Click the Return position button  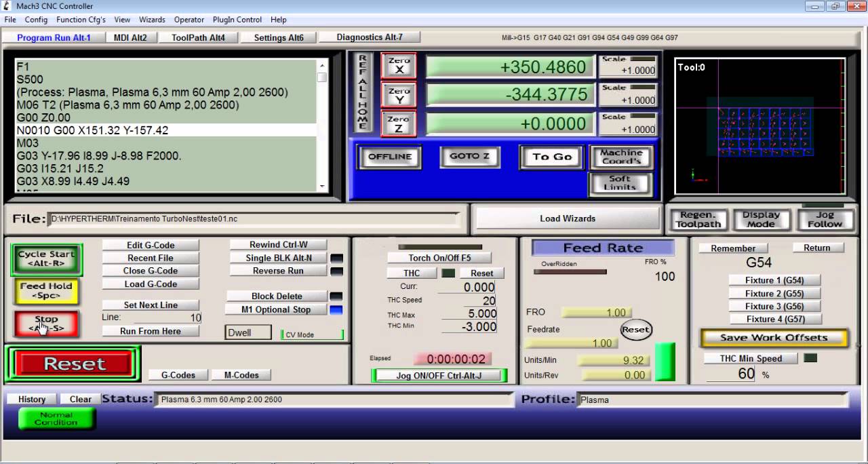[x=817, y=248]
